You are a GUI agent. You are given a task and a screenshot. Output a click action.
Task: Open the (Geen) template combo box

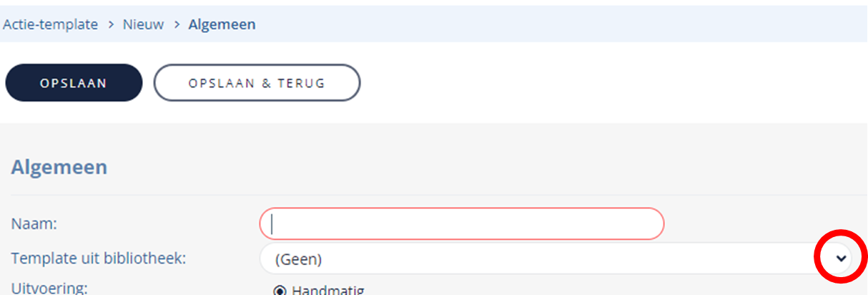coord(556,258)
